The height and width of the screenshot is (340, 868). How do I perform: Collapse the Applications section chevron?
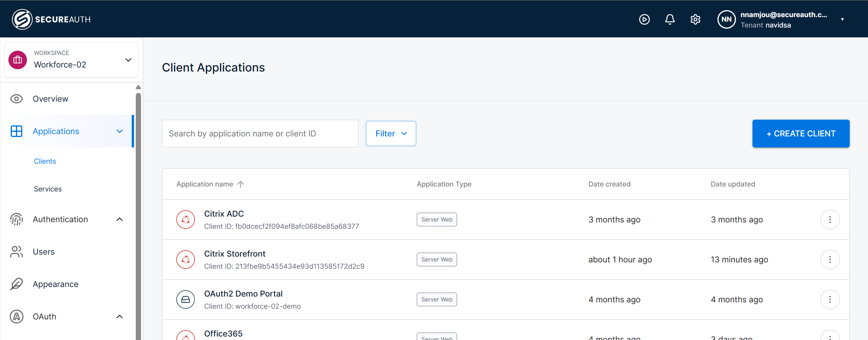(119, 131)
